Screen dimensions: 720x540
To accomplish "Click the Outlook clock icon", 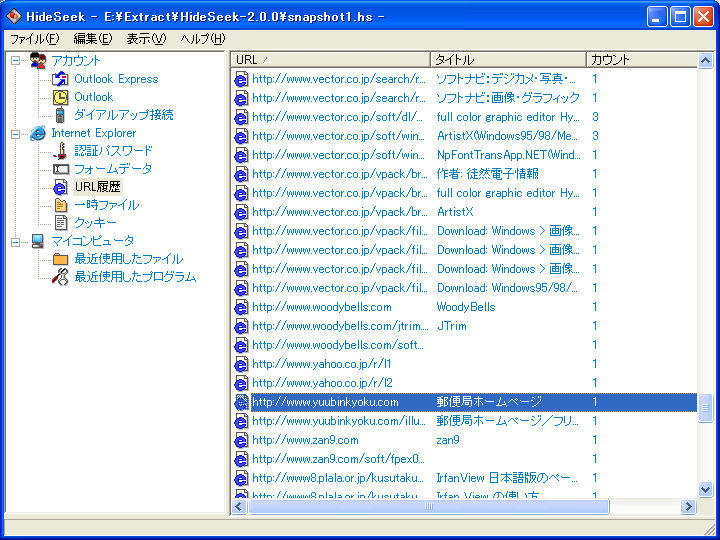I will (60, 97).
